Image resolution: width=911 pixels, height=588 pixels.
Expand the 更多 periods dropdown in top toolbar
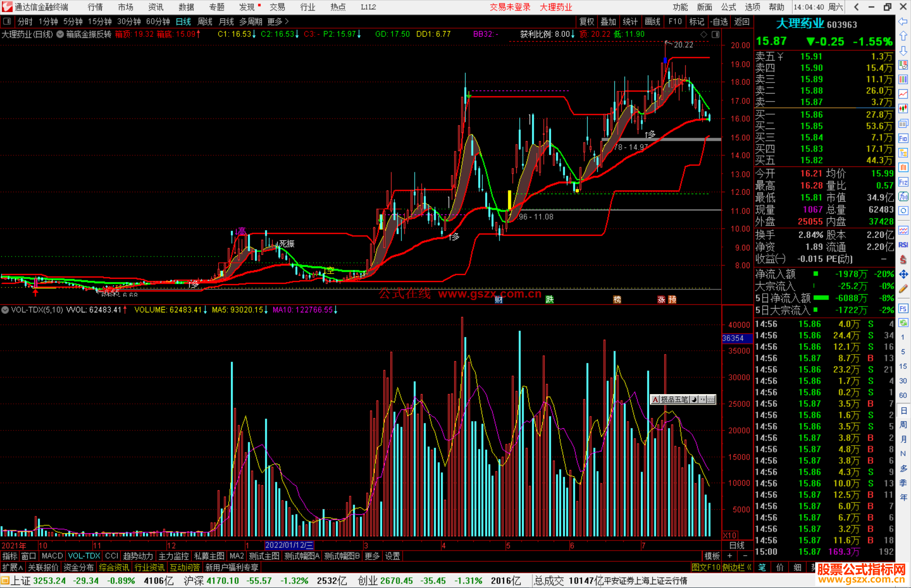point(278,21)
